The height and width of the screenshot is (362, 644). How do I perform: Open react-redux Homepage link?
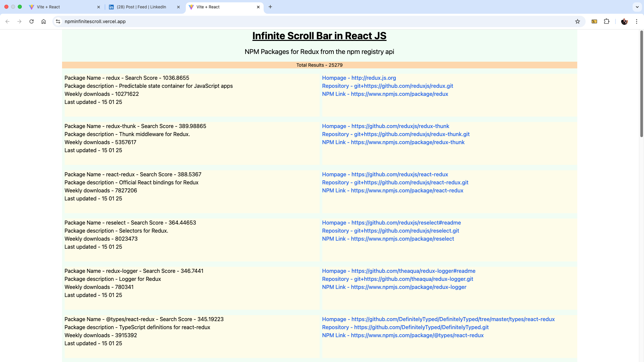(x=385, y=174)
